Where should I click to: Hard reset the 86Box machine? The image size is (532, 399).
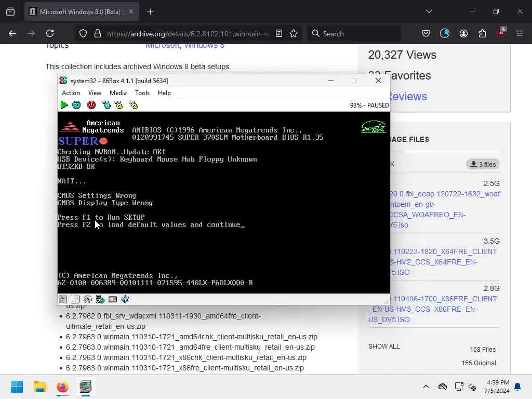76,105
